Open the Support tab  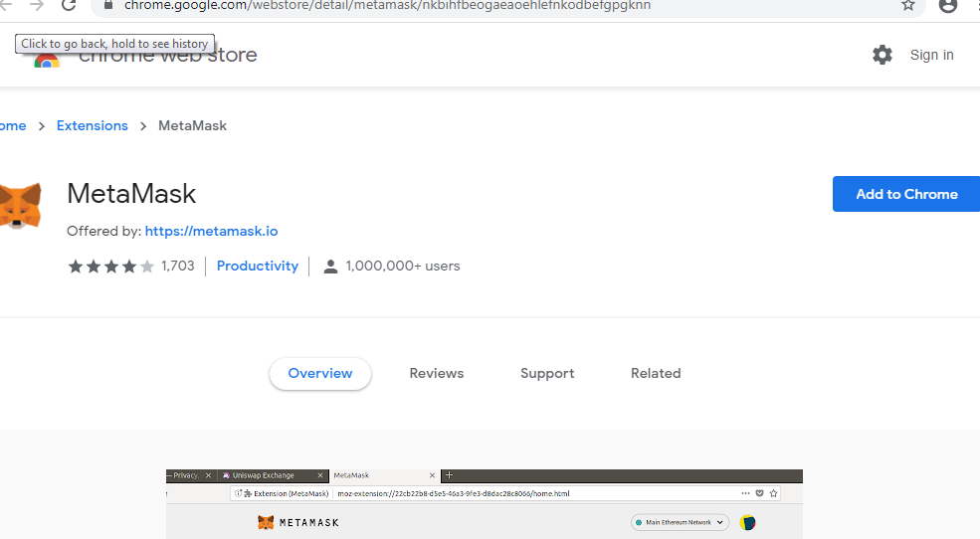(x=547, y=374)
